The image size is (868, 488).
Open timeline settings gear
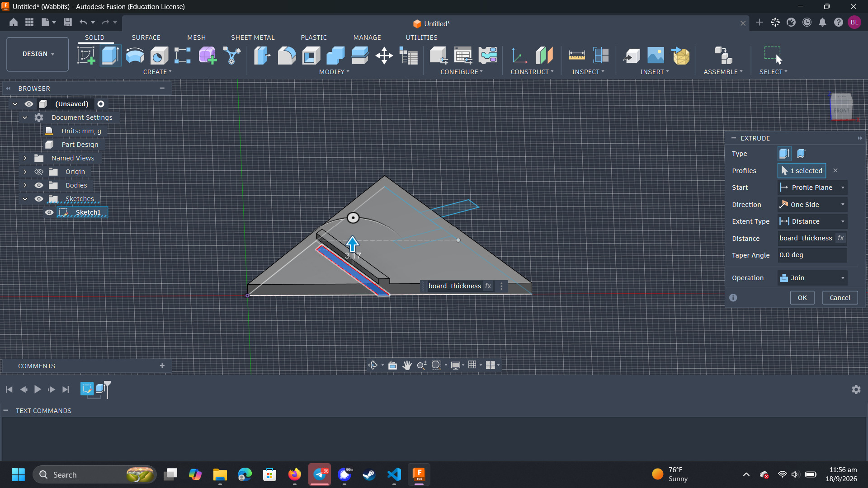856,389
